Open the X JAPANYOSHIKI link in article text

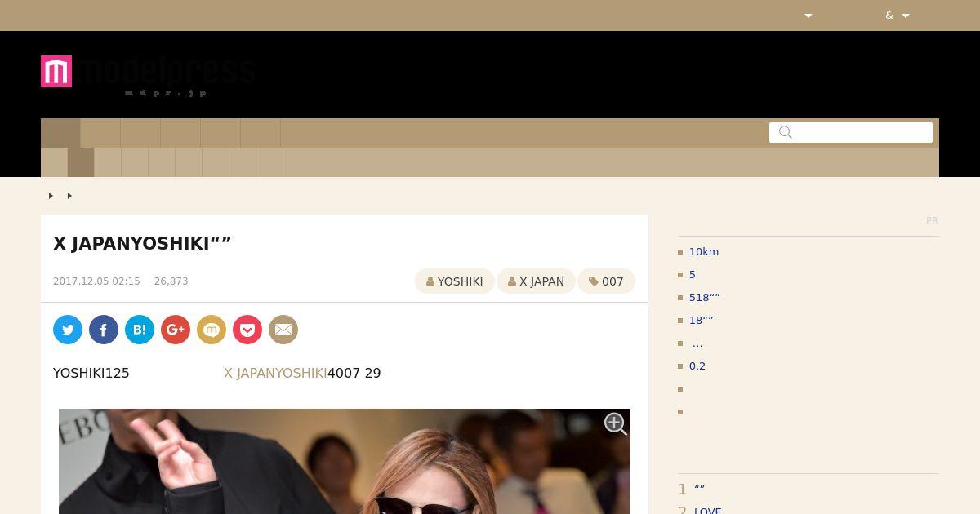275,373
